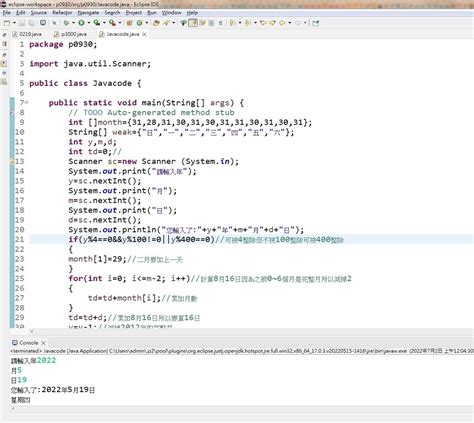Click the Open Type icon
The height and width of the screenshot is (423, 474).
coord(156,23)
